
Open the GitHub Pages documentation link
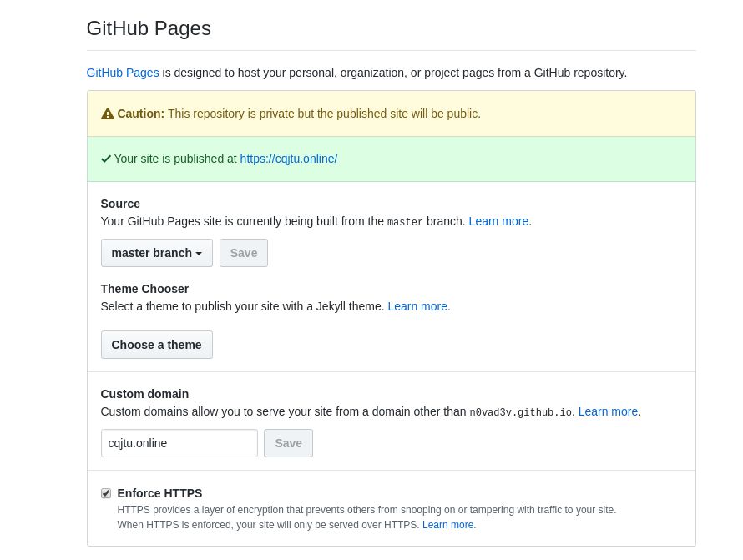point(123,73)
